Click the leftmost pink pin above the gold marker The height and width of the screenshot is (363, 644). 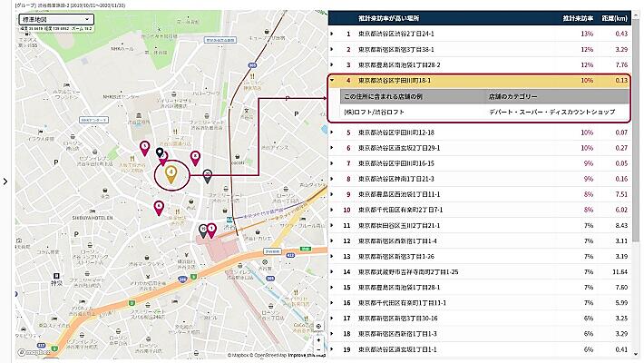144,147
